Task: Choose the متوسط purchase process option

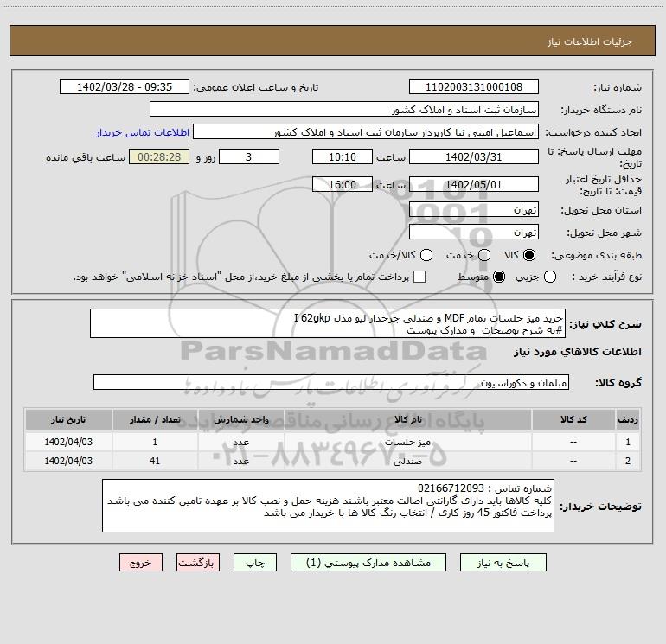Action: [x=499, y=277]
